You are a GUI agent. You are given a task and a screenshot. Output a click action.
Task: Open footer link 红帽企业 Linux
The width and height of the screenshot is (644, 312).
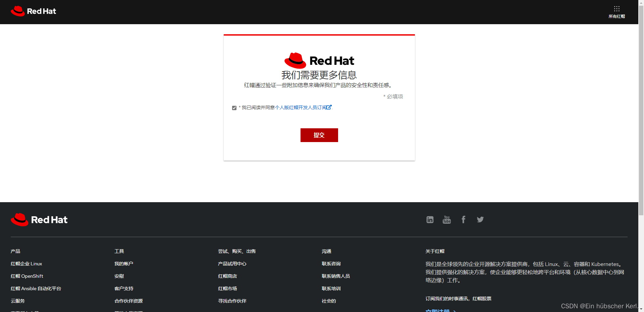(26, 264)
